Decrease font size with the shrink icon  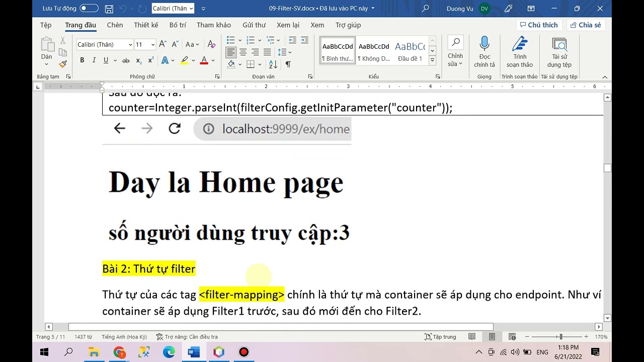pyautogui.click(x=174, y=45)
